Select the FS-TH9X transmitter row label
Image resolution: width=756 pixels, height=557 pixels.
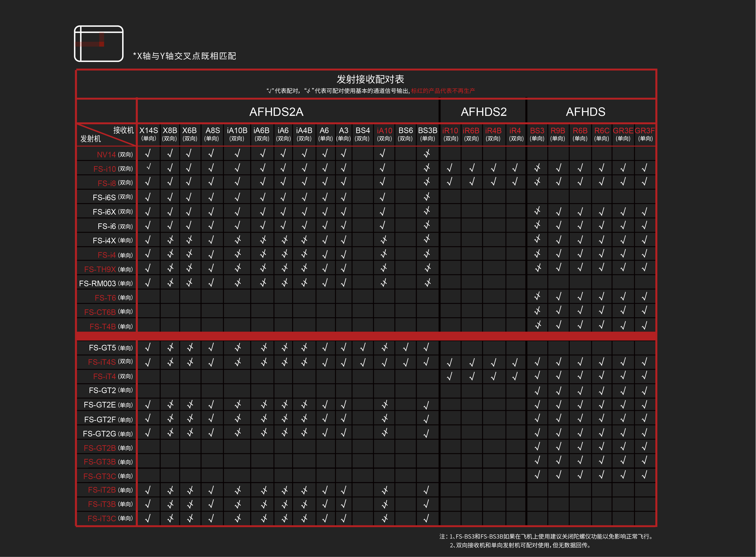tap(108, 269)
